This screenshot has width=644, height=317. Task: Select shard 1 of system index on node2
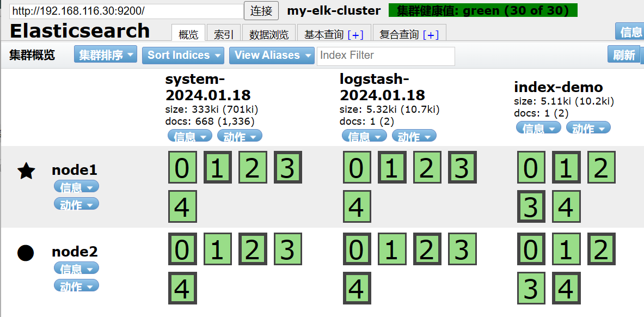click(x=217, y=249)
